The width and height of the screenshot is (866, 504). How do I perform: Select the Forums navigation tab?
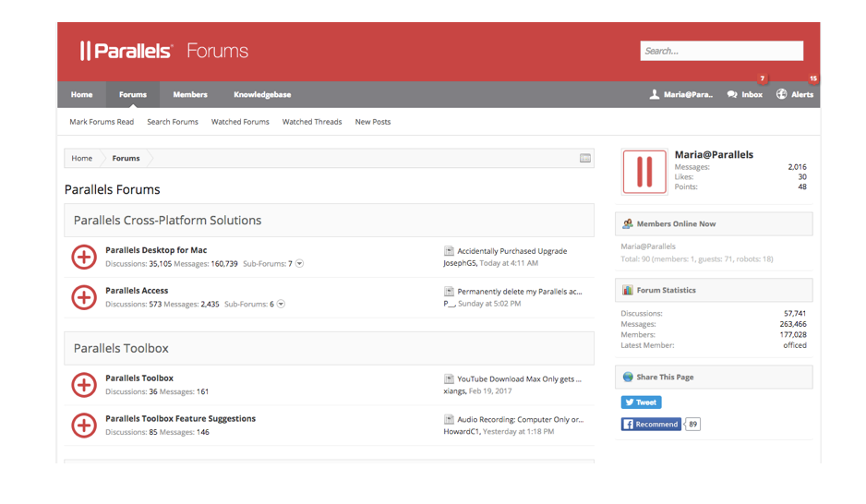click(133, 94)
